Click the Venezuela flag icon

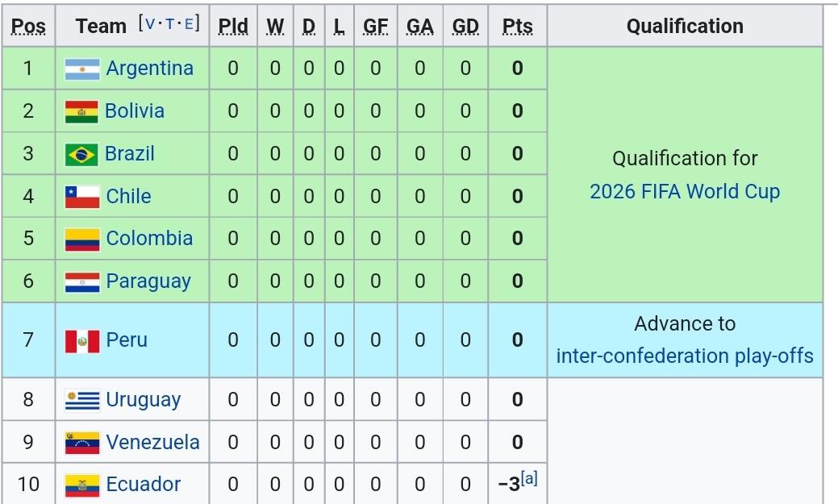pos(82,443)
